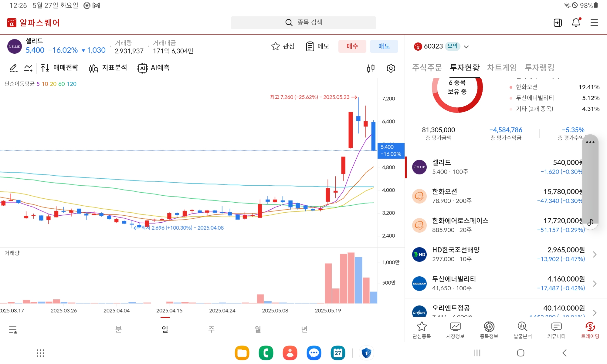Open the login/exit arrow icon in header

[x=558, y=23]
